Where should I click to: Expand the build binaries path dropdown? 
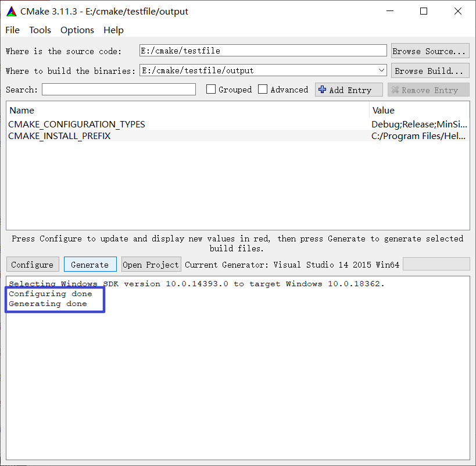(x=381, y=70)
